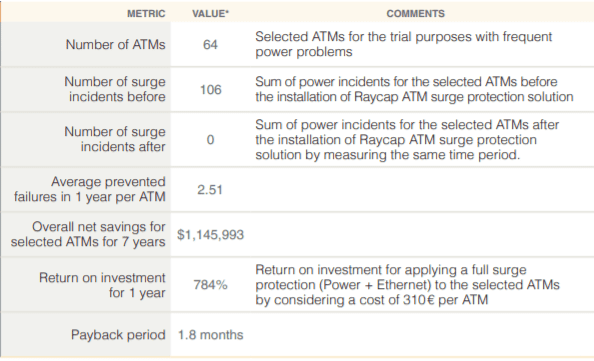Click comment about selected ATMs for trial purposes
The width and height of the screenshot is (594, 361).
point(403,44)
